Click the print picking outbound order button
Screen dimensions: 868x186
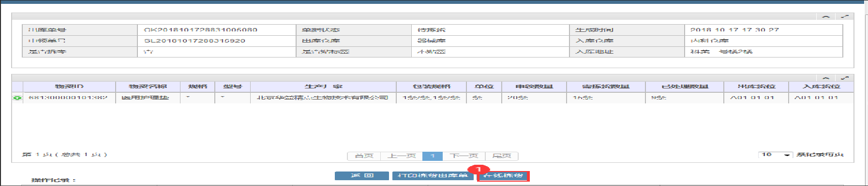click(433, 176)
